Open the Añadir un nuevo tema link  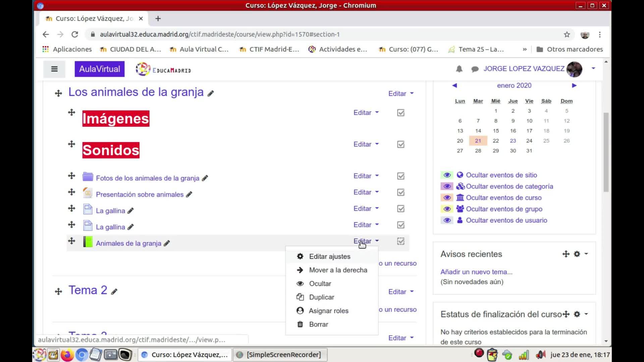(476, 272)
